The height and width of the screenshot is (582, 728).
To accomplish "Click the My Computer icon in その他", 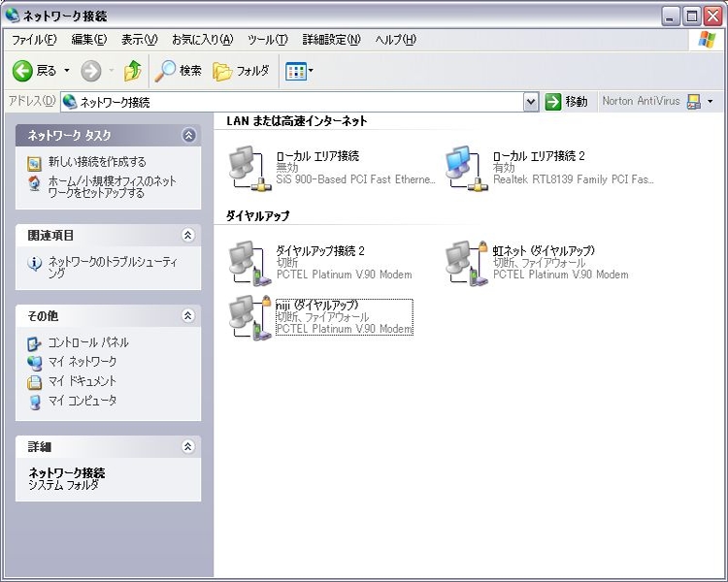I will (x=34, y=402).
